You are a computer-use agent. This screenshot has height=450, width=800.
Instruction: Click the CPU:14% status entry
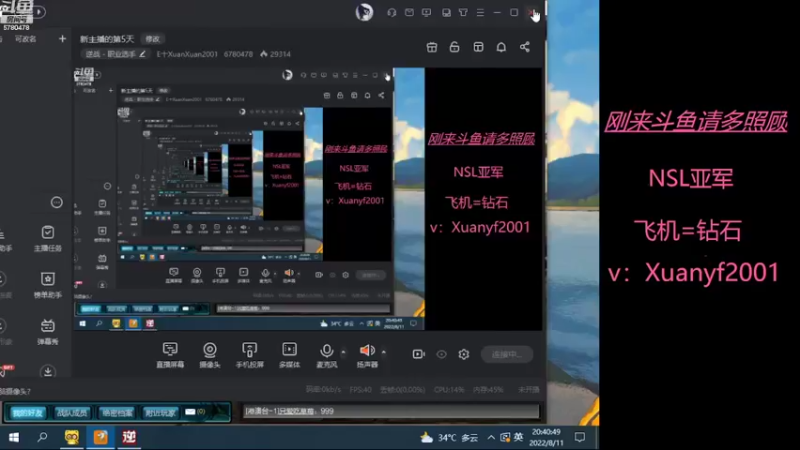click(x=449, y=389)
